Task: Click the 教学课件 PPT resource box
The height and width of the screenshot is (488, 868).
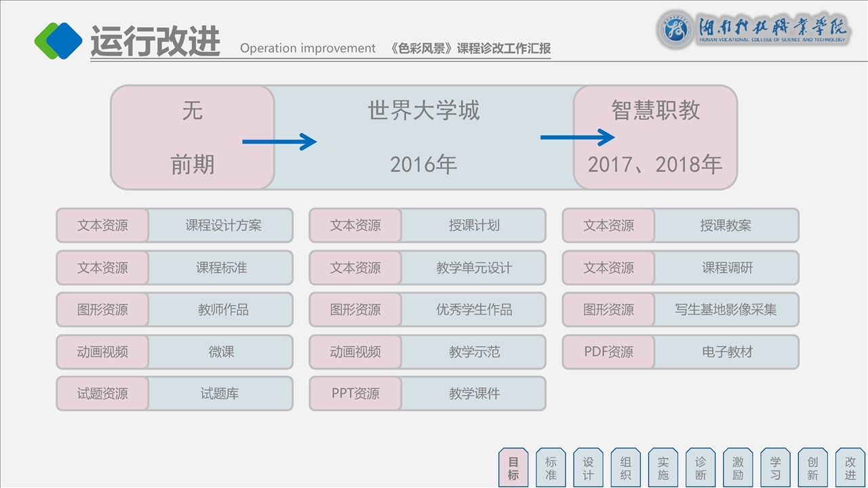Action: (x=473, y=394)
